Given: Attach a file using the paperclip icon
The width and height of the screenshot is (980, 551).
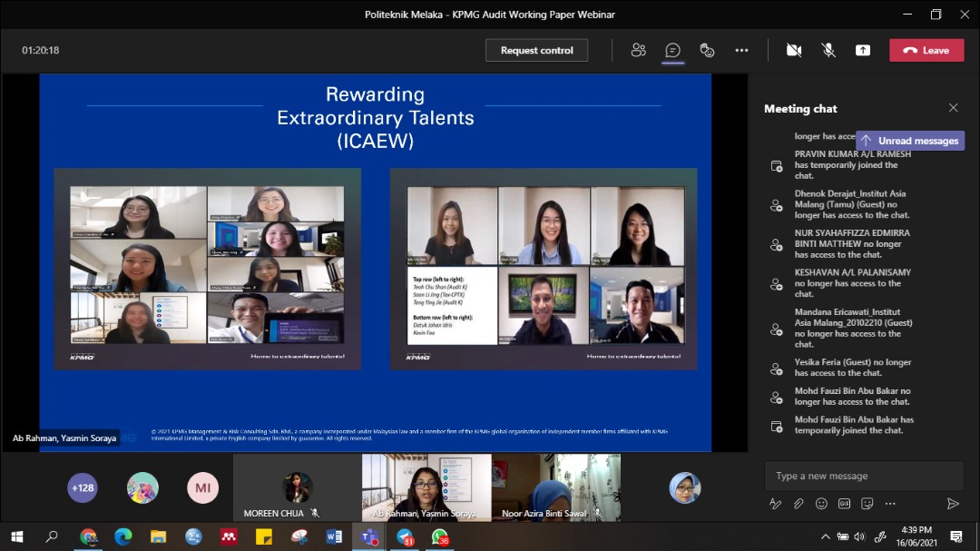Looking at the screenshot, I should click(x=799, y=504).
